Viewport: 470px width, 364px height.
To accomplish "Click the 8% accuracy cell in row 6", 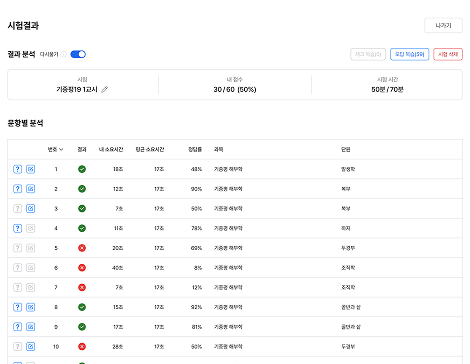I will (198, 268).
